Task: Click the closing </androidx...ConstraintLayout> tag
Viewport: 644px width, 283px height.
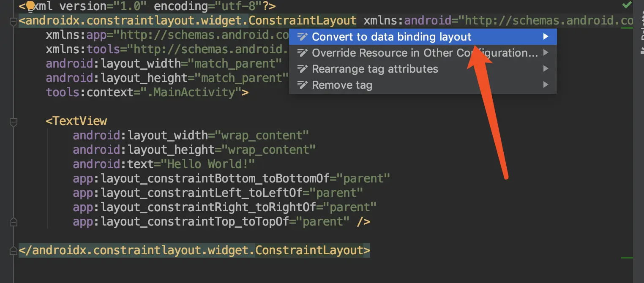Action: [194, 250]
